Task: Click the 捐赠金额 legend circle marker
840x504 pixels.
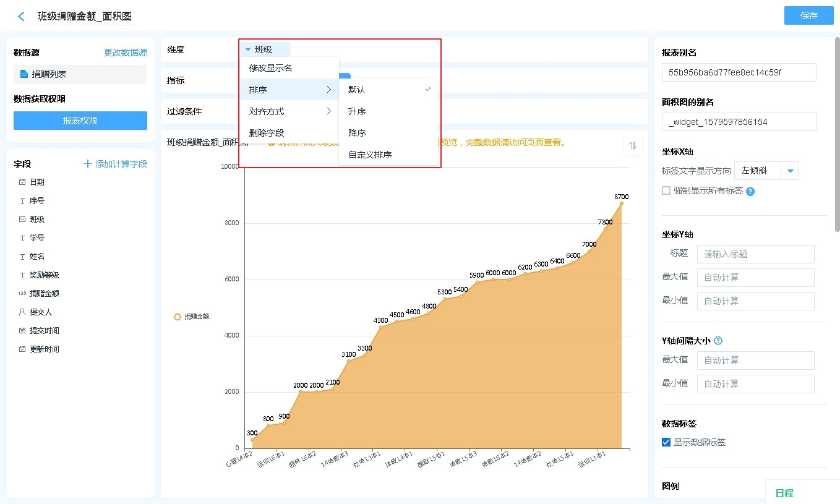Action: click(x=178, y=317)
